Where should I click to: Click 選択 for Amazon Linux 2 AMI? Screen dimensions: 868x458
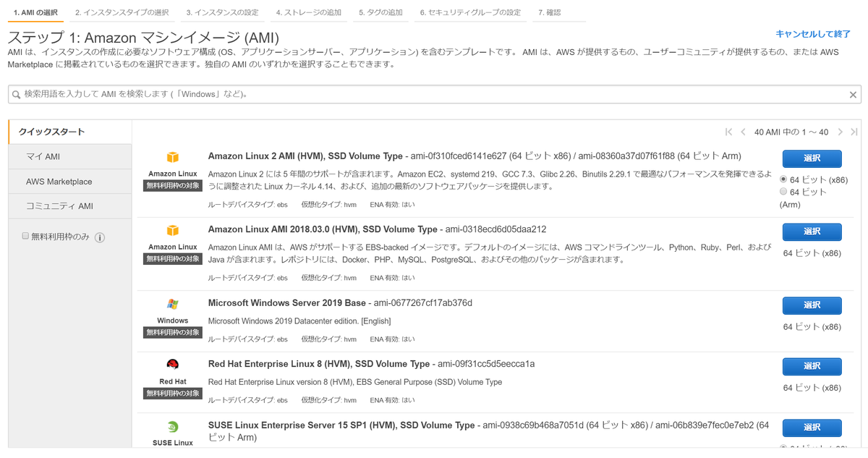coord(812,158)
